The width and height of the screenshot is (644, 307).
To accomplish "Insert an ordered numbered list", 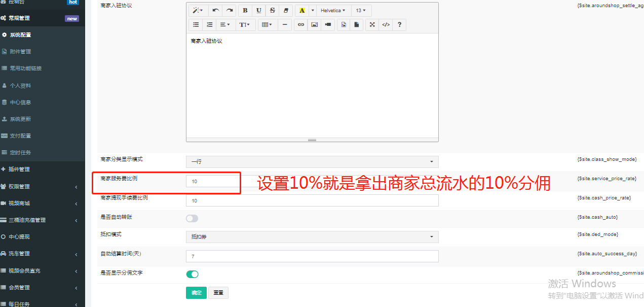I will 209,24.
